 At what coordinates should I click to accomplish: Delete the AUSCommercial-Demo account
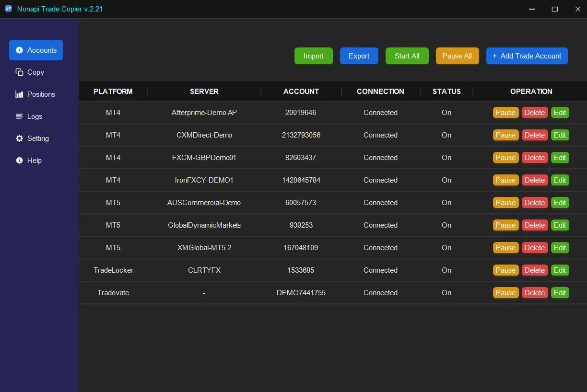(535, 203)
